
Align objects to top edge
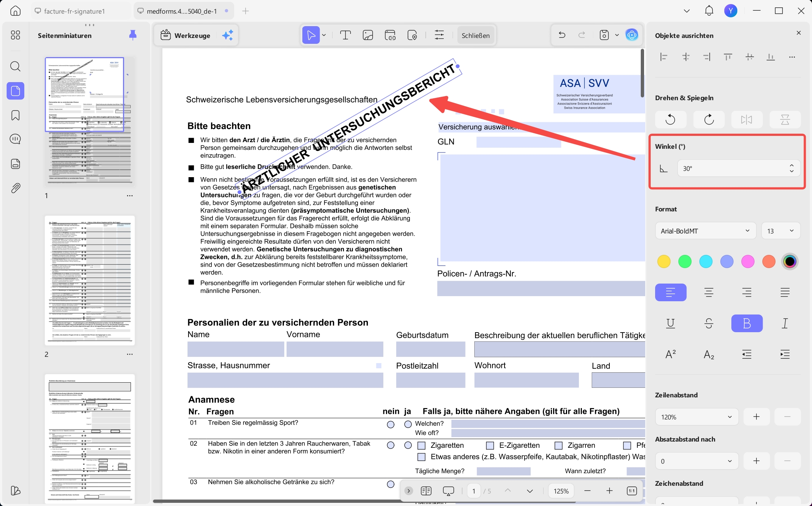coord(728,57)
